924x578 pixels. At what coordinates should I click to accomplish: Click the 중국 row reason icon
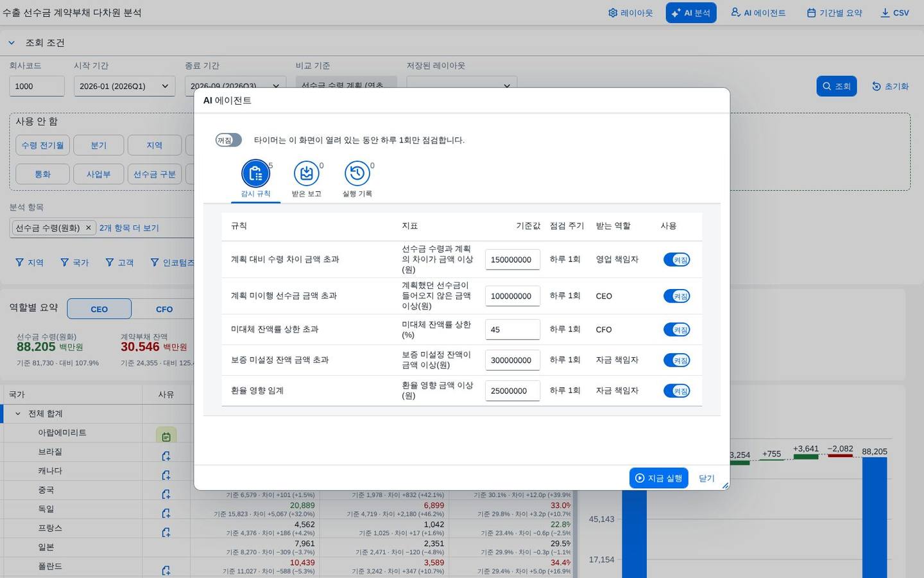click(166, 495)
